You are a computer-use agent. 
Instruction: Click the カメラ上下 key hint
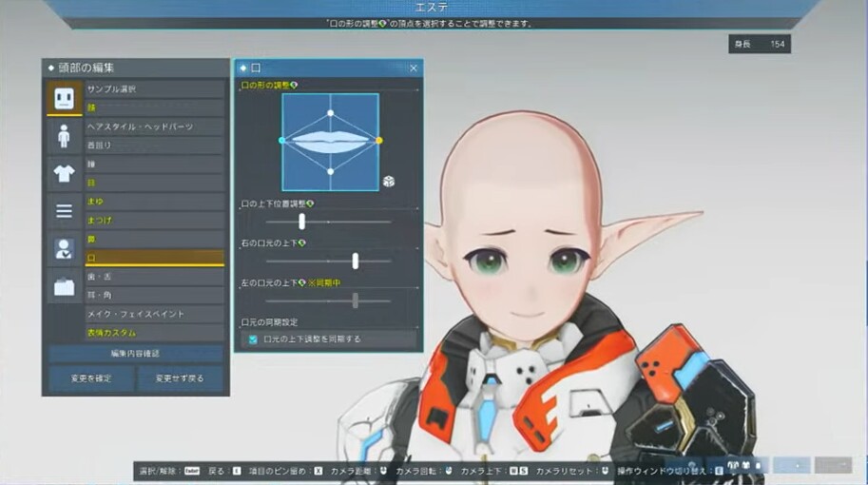(x=519, y=471)
